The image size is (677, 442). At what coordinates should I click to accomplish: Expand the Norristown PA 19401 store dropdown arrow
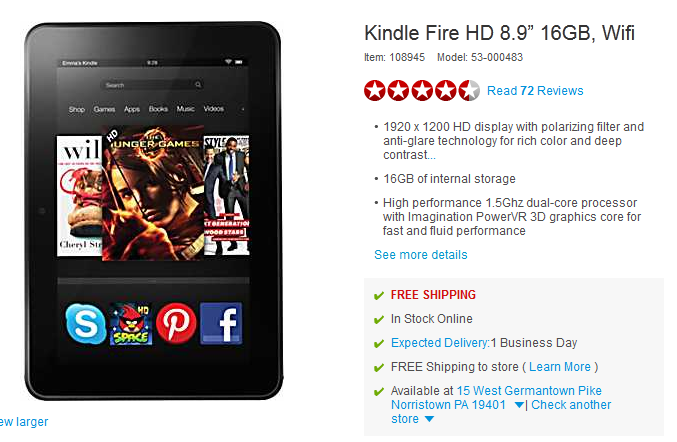(519, 405)
